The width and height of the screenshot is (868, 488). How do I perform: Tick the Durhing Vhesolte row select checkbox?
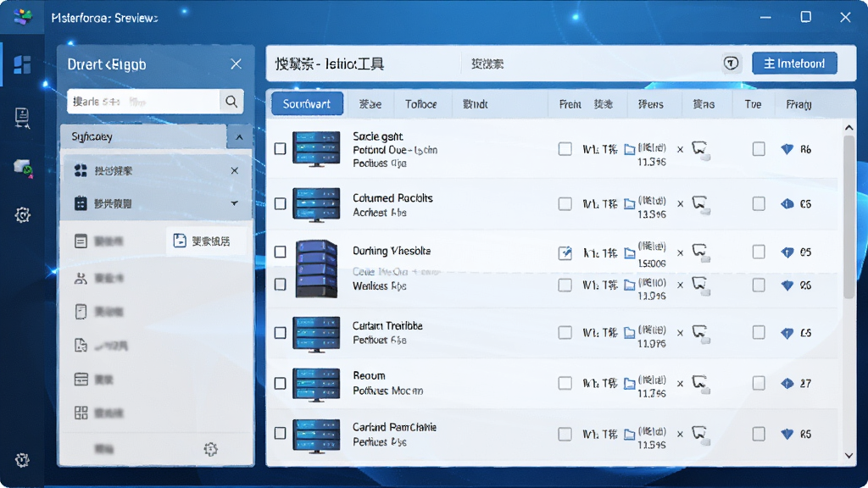point(280,252)
